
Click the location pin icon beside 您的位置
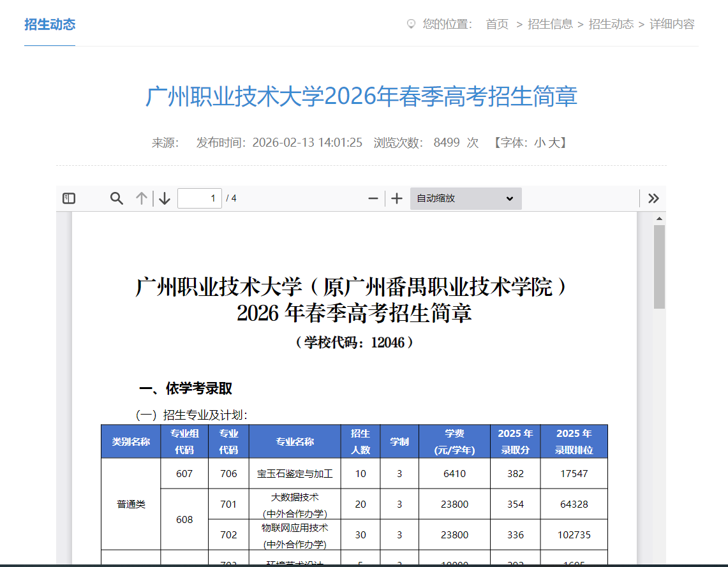point(410,24)
